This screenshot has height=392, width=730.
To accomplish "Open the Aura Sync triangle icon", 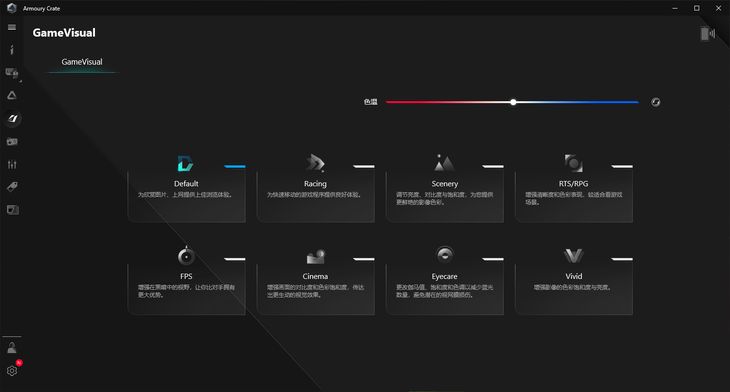I will 12,95.
